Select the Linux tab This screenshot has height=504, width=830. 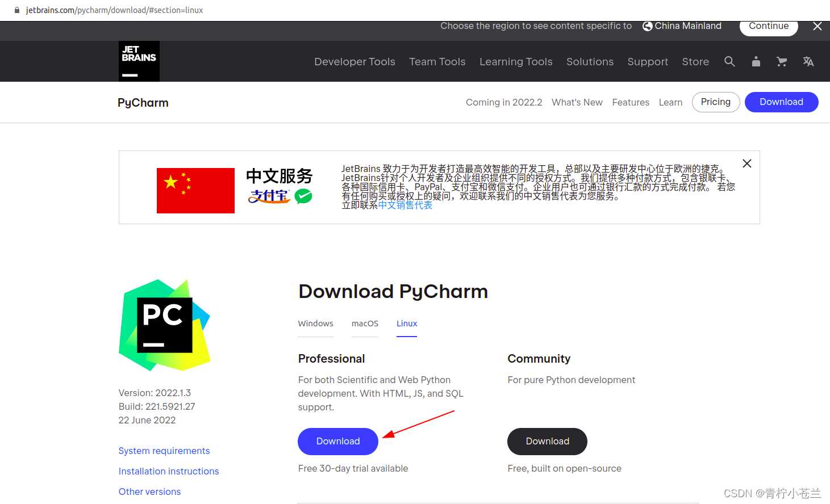point(407,324)
